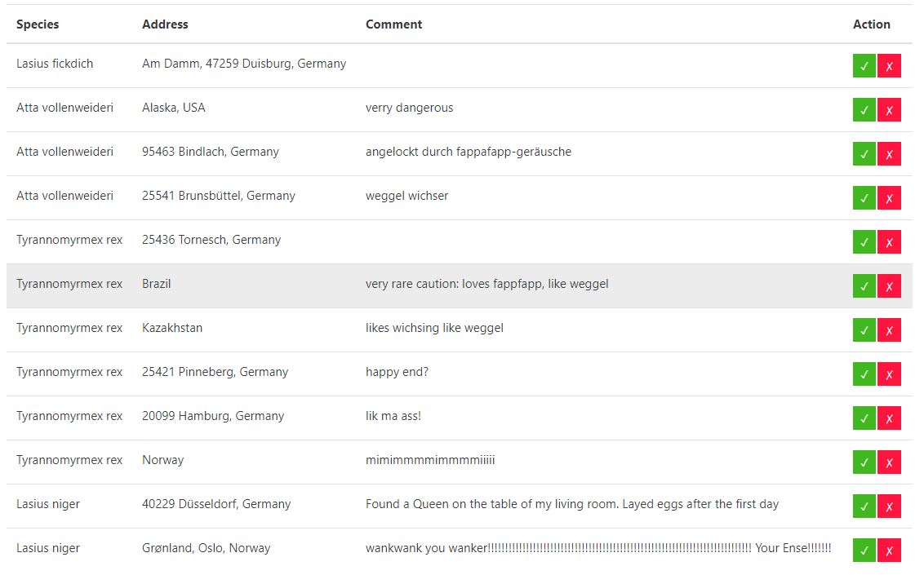Click the 40229 Düsseldorf address cell
The height and width of the screenshot is (575, 924).
[x=216, y=504]
